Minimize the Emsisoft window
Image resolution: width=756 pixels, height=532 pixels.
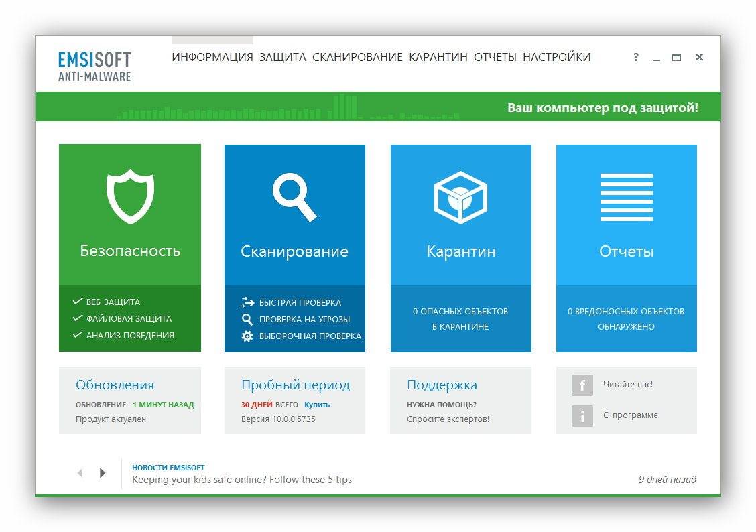(656, 60)
